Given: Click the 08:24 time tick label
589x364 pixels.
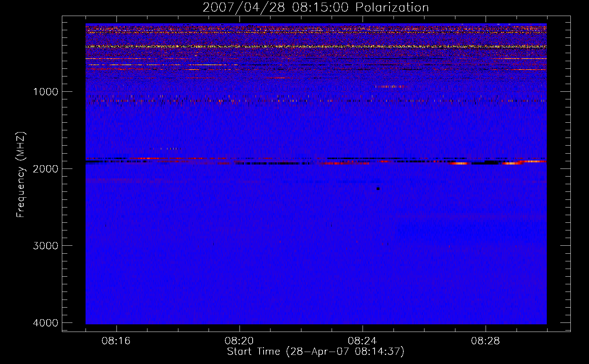Looking at the screenshot, I should [362, 341].
